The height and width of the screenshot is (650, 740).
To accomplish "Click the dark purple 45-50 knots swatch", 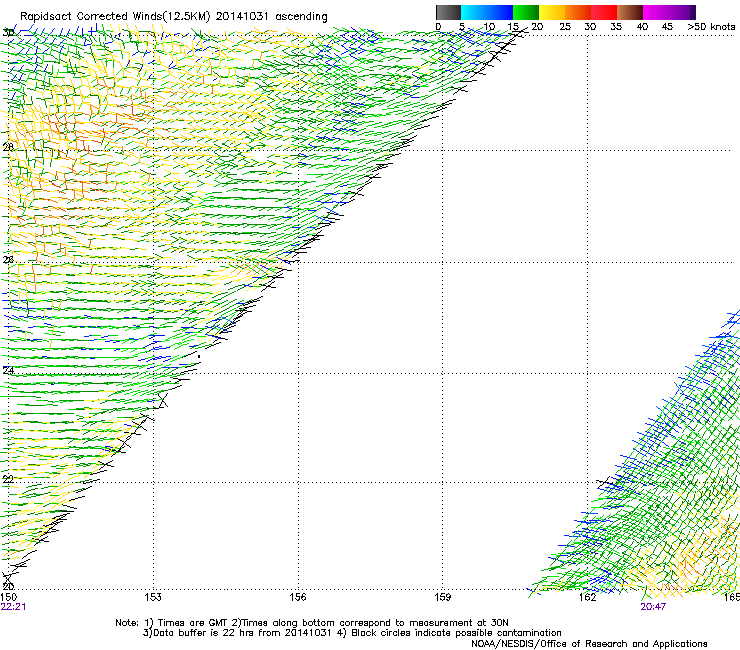I will (x=682, y=12).
